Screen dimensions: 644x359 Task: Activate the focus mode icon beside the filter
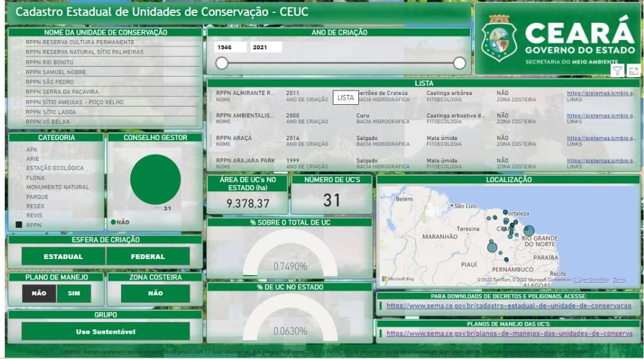pyautogui.click(x=634, y=71)
